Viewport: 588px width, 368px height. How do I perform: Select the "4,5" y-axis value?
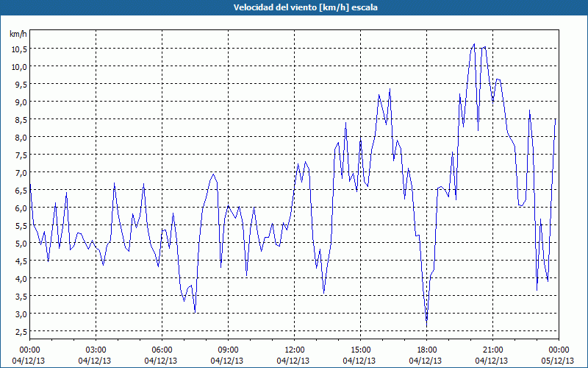coord(21,261)
